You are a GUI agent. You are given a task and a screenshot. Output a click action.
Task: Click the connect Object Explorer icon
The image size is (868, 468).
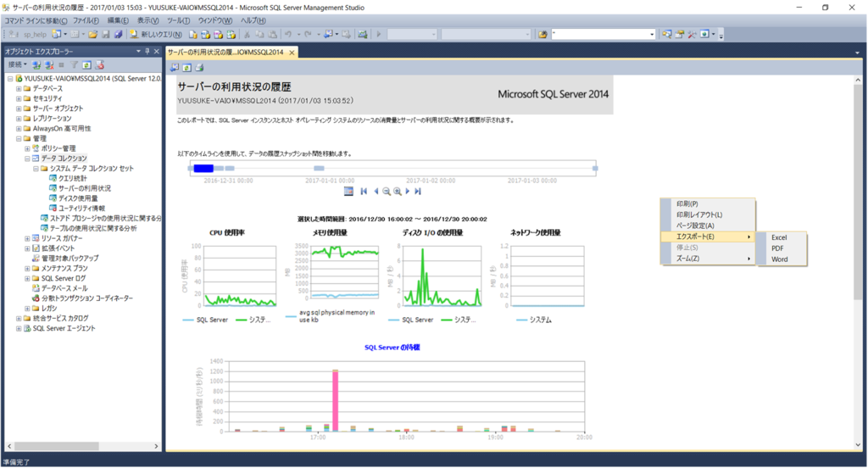[x=36, y=64]
